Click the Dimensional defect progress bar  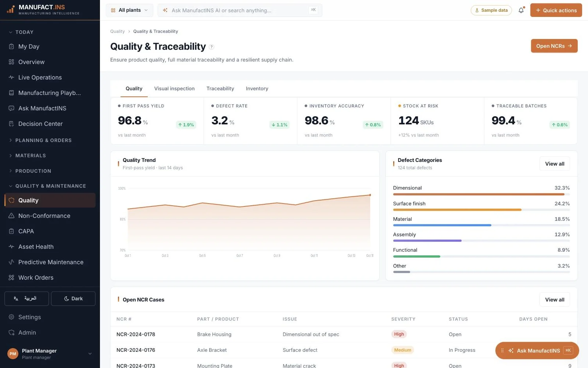[481, 194]
